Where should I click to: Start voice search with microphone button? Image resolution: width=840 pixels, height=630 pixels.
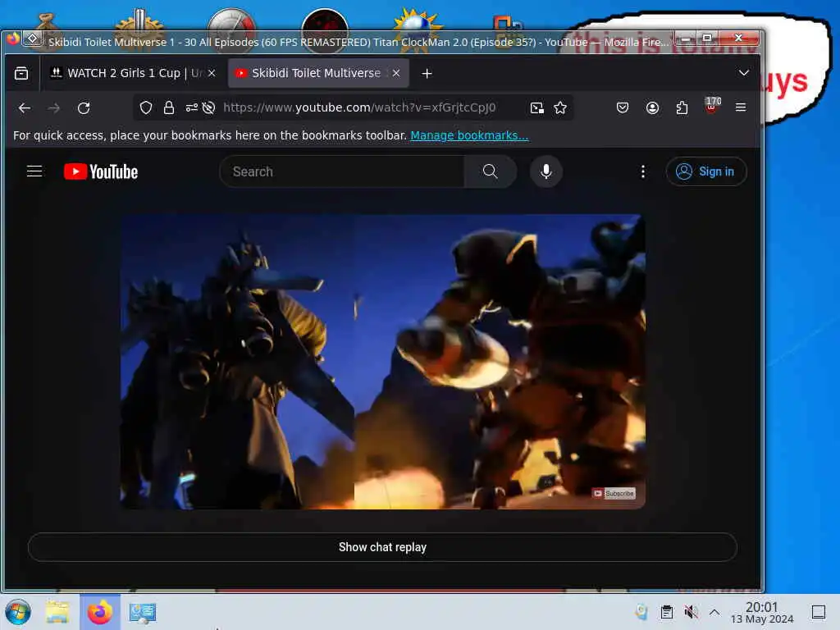click(546, 171)
